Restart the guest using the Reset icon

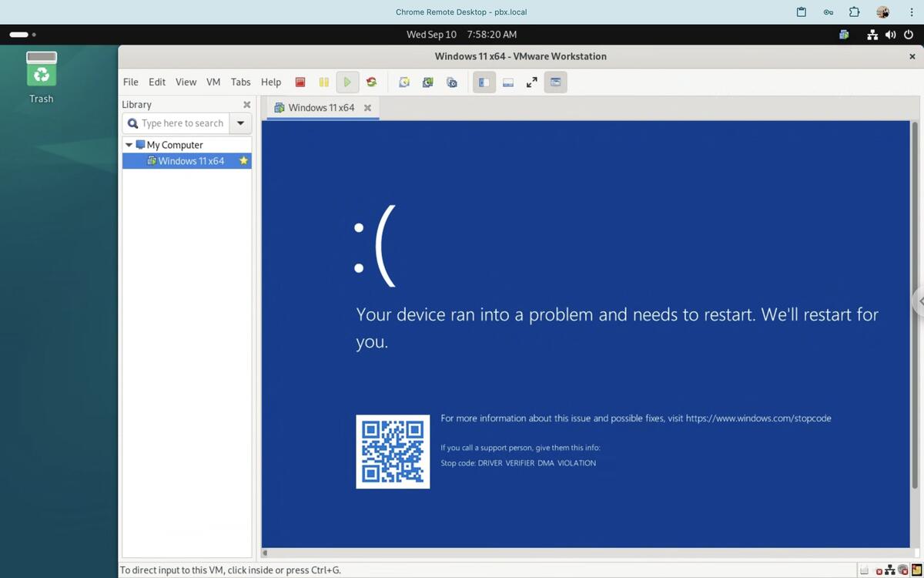pyautogui.click(x=371, y=82)
